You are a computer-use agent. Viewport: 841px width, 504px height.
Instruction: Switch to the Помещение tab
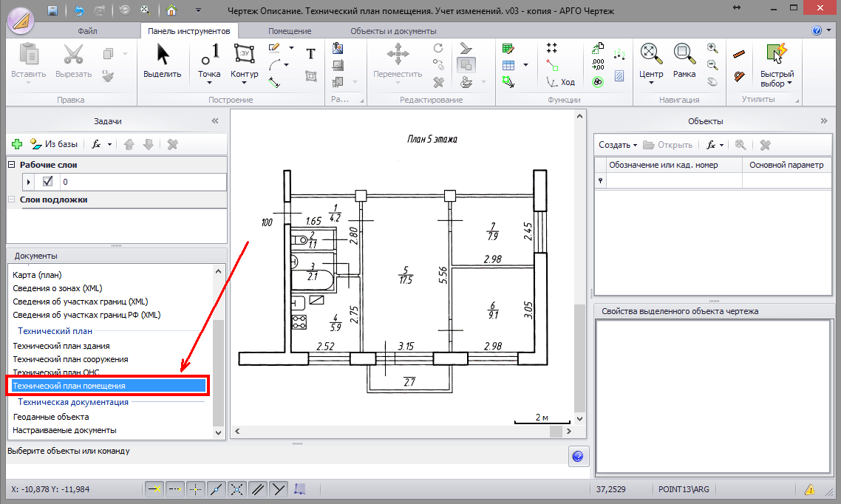click(290, 31)
